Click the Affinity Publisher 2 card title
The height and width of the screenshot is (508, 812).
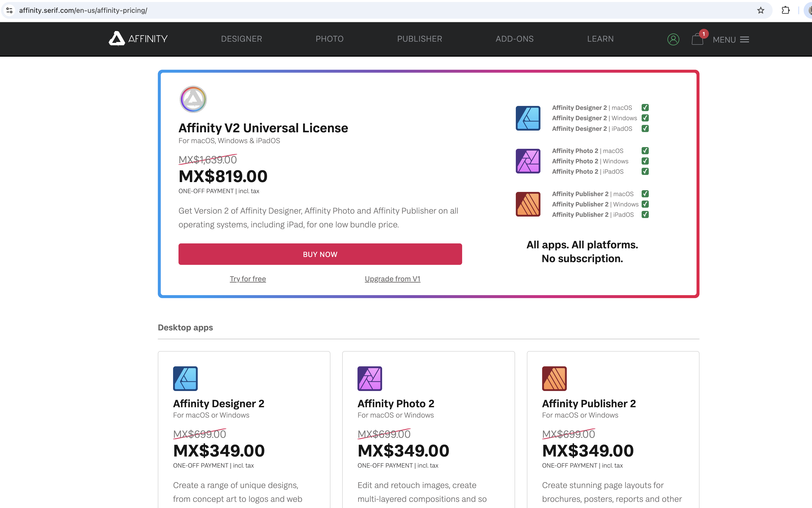(589, 404)
